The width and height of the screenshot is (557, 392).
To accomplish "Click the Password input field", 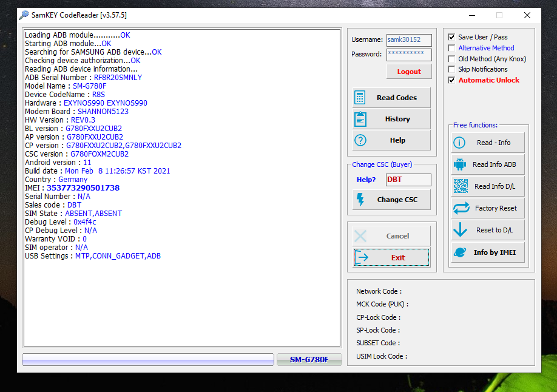I will coord(409,55).
